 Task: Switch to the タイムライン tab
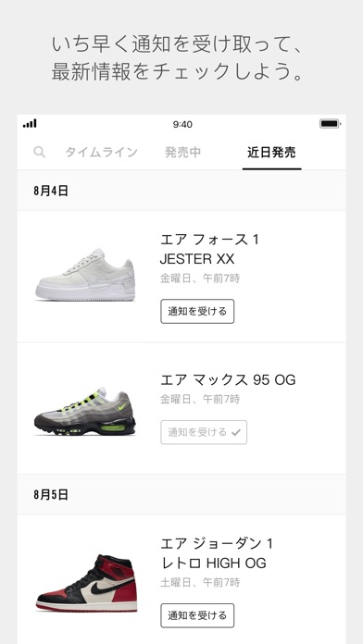(101, 153)
